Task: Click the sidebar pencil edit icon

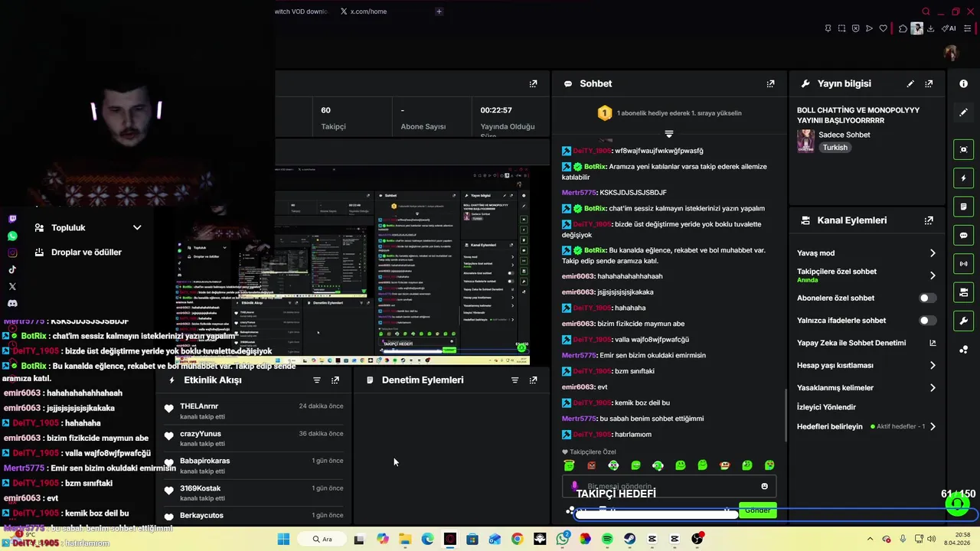Action: (964, 112)
